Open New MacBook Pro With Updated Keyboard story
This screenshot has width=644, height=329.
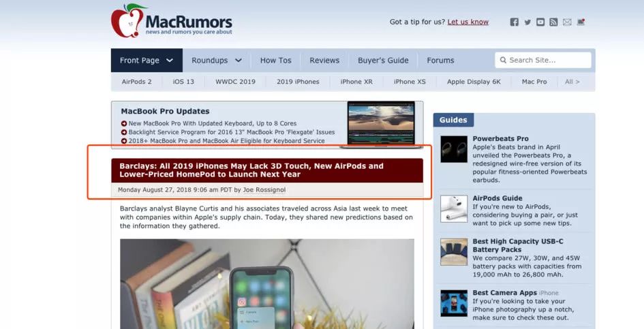[x=213, y=123]
